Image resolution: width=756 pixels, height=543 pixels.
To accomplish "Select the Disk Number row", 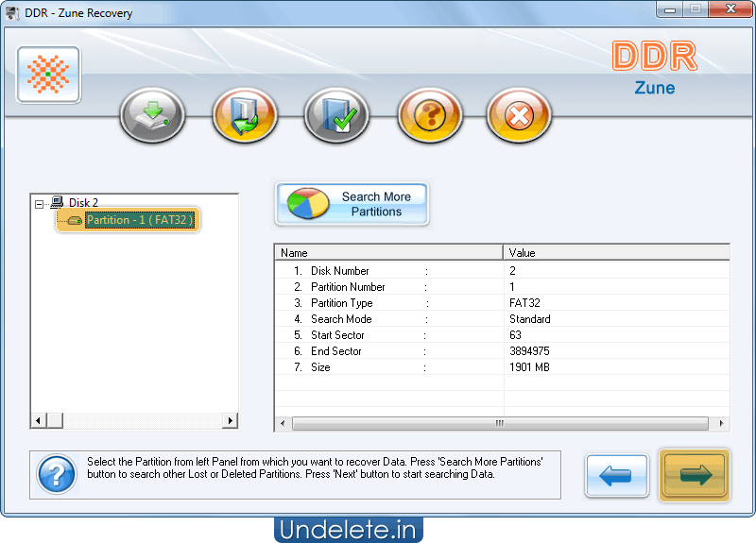I will 502,271.
